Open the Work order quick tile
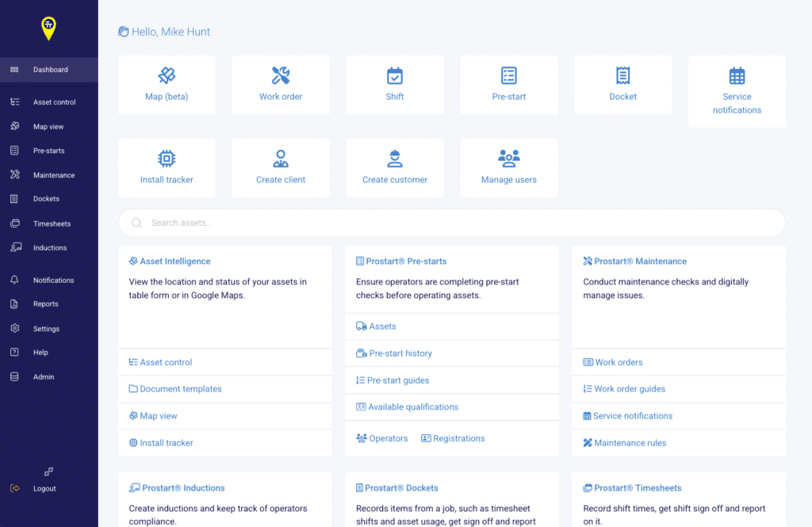The height and width of the screenshot is (527, 812). coord(281,85)
